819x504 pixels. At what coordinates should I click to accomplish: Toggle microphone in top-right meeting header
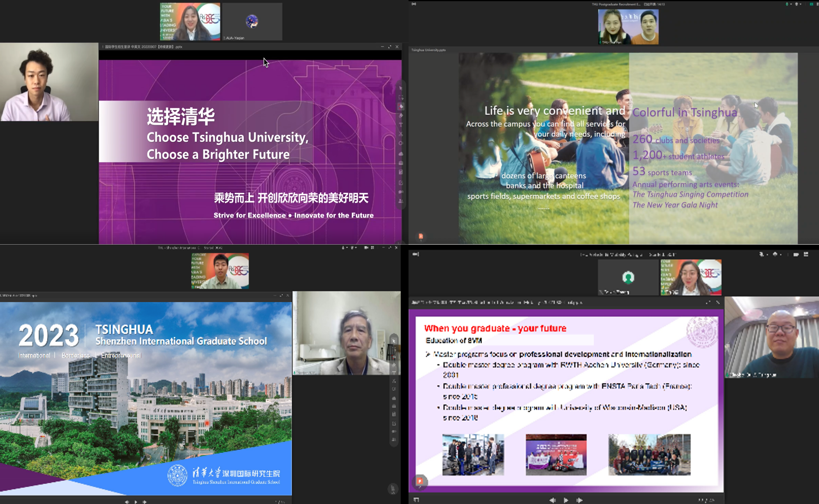pos(787,4)
